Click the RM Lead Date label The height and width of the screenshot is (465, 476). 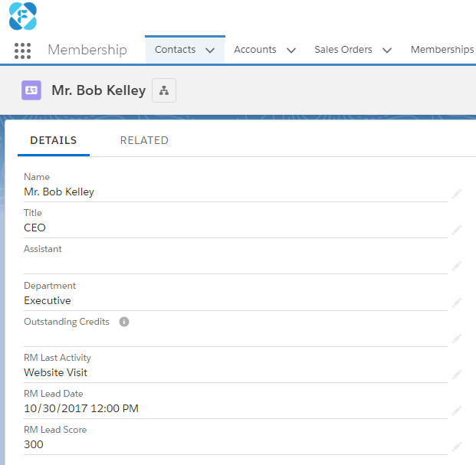pyautogui.click(x=54, y=394)
